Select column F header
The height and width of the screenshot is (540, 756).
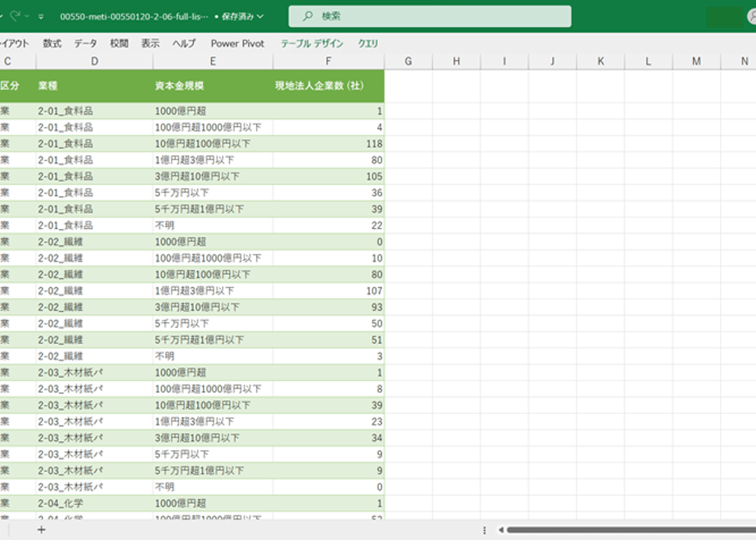328,61
